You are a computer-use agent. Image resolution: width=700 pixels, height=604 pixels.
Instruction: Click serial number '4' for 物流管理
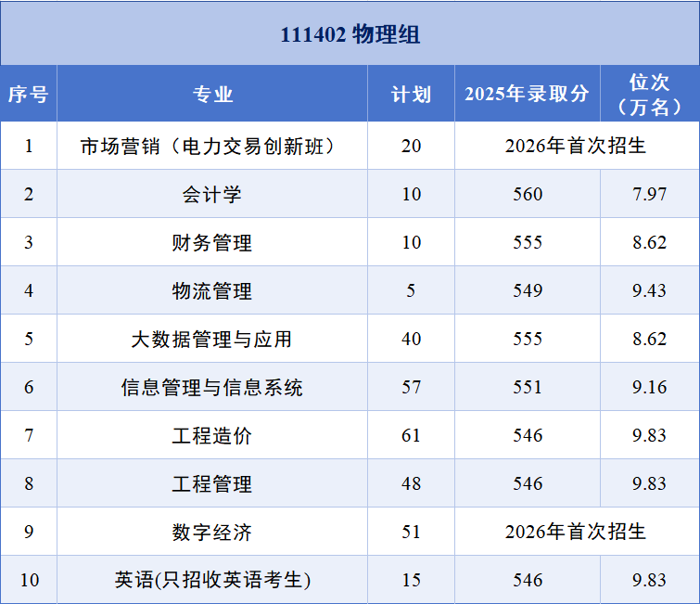click(29, 290)
